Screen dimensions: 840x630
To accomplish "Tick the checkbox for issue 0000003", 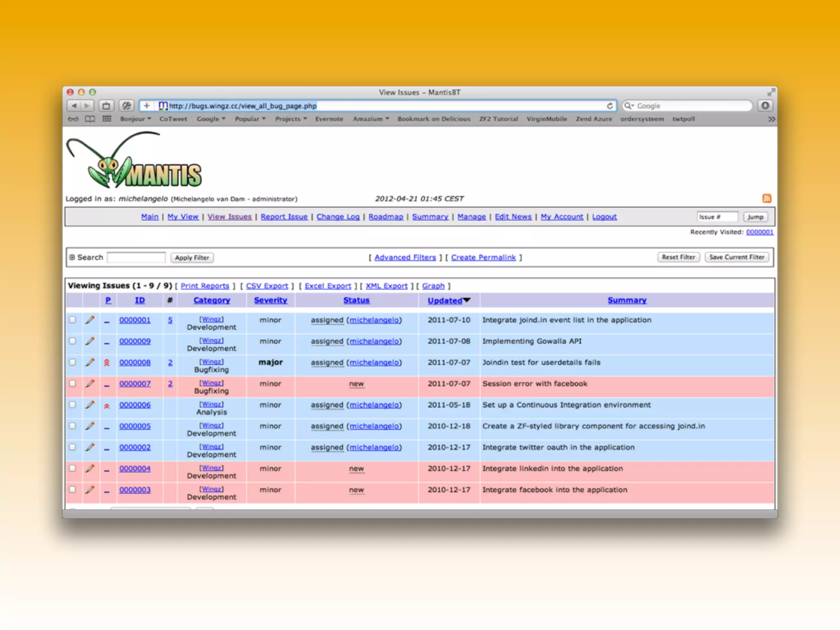I will (x=73, y=489).
